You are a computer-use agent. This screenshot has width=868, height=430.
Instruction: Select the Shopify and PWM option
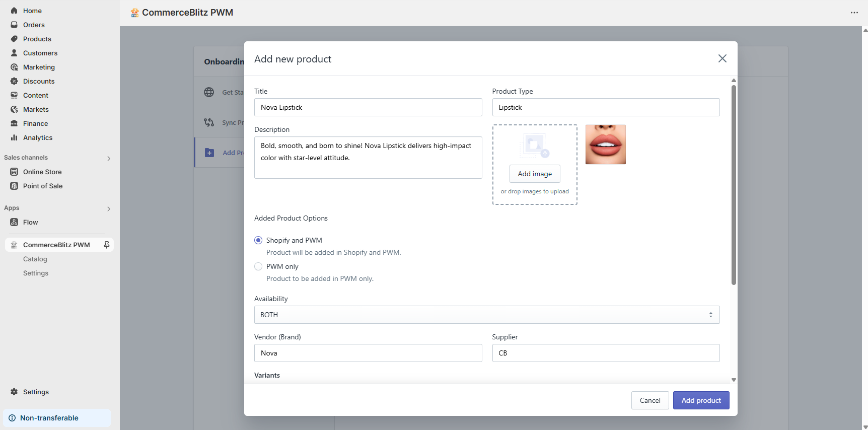pyautogui.click(x=258, y=240)
